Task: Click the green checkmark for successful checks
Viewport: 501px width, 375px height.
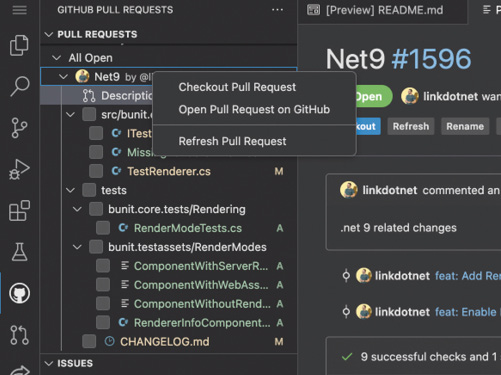Action: [x=347, y=357]
